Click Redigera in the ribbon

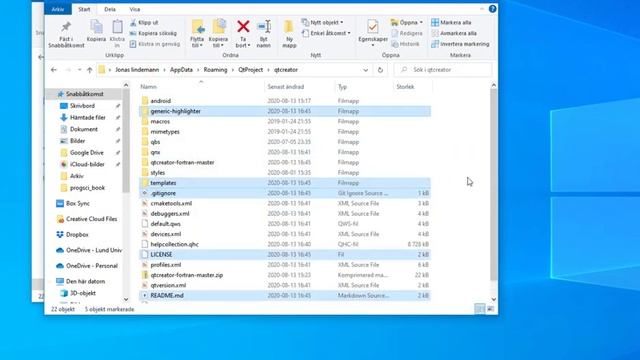(x=407, y=33)
